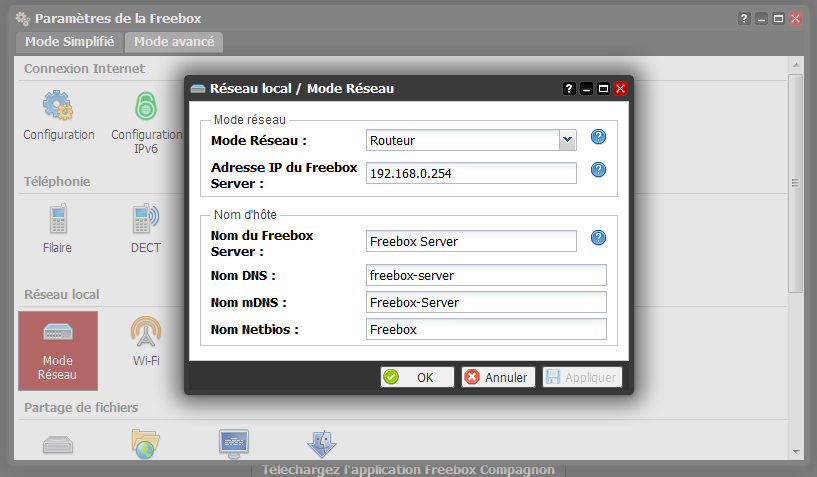Open the Wi-Fi antenna settings icon

(146, 332)
